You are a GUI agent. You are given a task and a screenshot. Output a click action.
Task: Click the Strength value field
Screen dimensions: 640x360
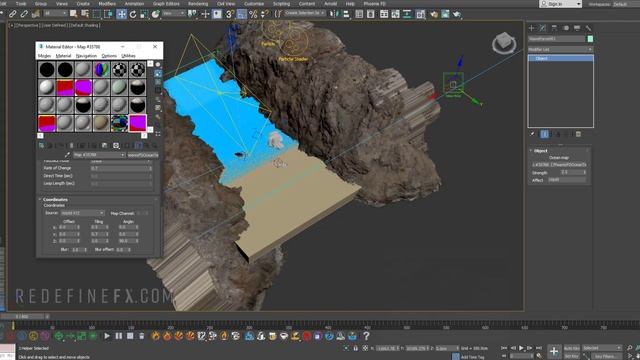coord(573,172)
